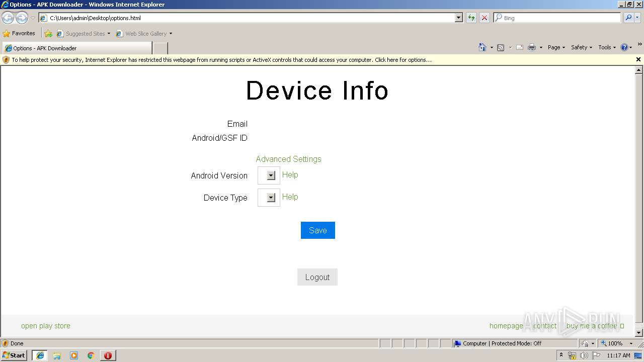Screen dimensions: 644x362
Task: Expand the address bar history dropdown
Action: [458, 18]
